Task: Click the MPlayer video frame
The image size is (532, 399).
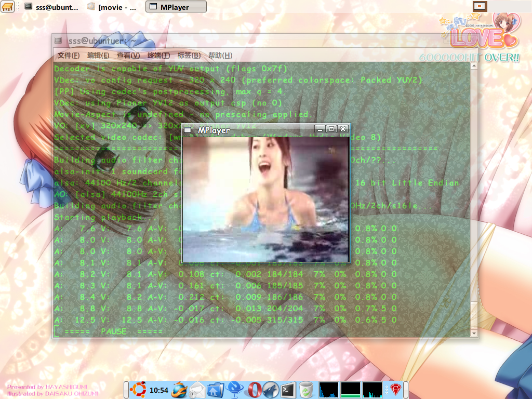Action: click(265, 199)
